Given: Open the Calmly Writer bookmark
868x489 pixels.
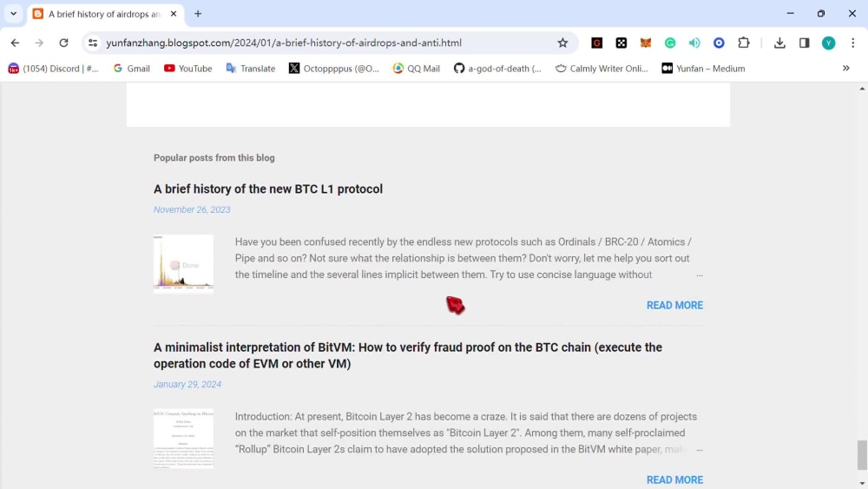Looking at the screenshot, I should [x=602, y=68].
